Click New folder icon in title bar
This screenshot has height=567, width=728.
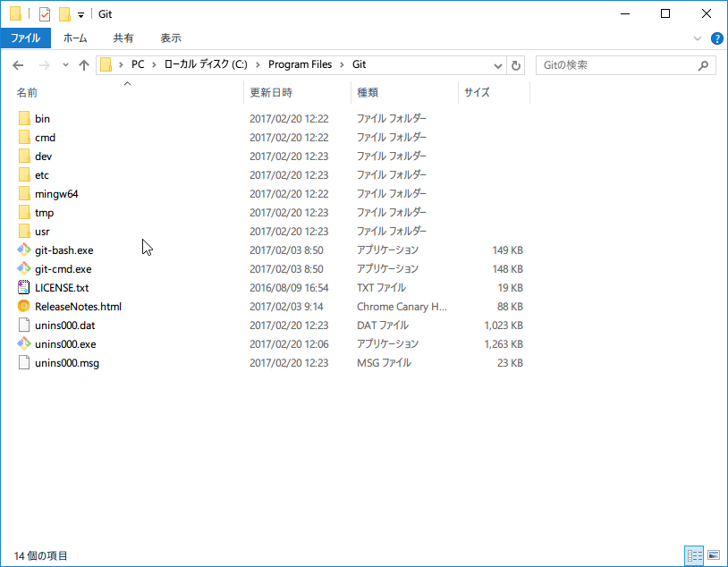pos(65,14)
